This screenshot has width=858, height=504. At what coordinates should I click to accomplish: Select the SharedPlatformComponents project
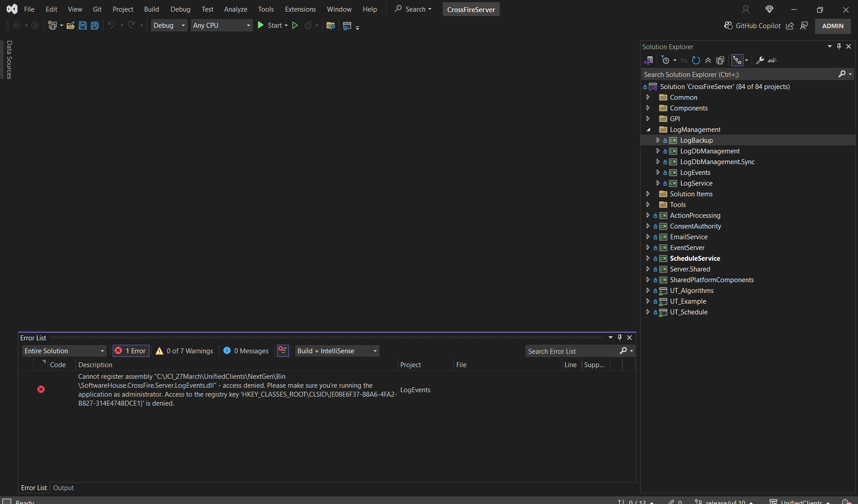coord(712,280)
